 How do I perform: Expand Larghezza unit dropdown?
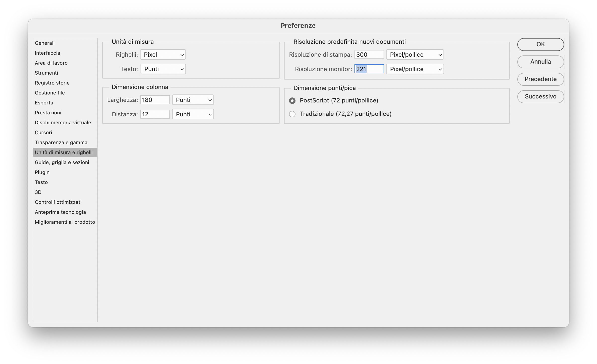pos(193,100)
